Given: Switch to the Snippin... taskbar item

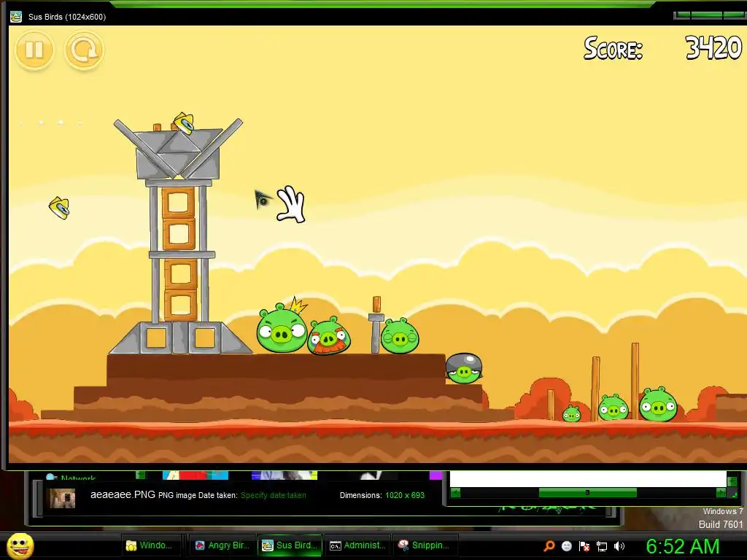Looking at the screenshot, I should pos(426,545).
